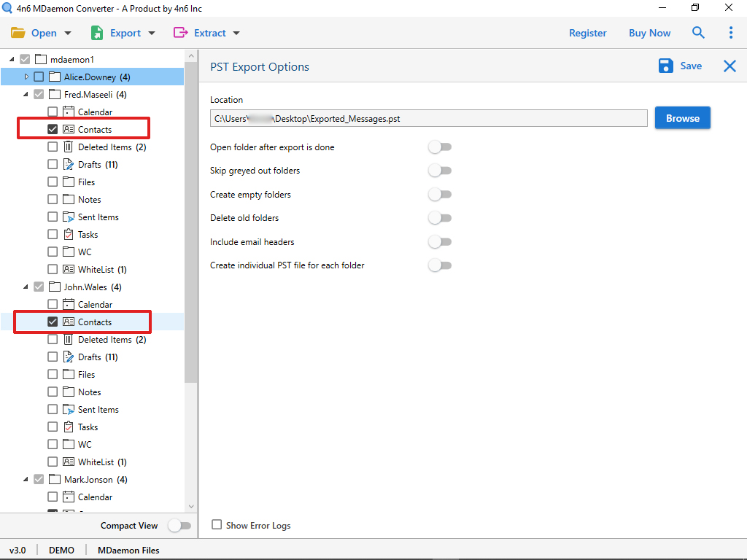The width and height of the screenshot is (747, 560).
Task: Expand the Alice.Downey tree node
Action: (x=26, y=77)
